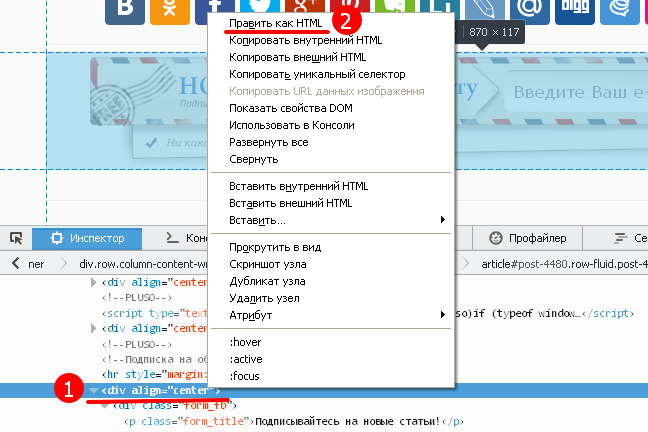Switch to the Console tab
The height and width of the screenshot is (432, 648).
click(x=186, y=238)
